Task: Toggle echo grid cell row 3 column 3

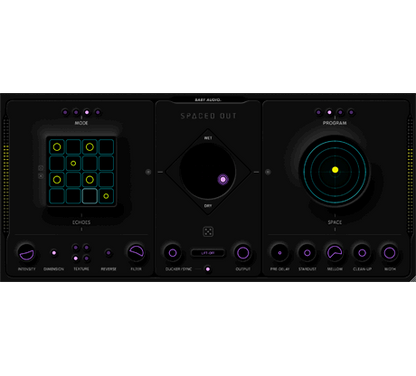Action: pyautogui.click(x=90, y=180)
